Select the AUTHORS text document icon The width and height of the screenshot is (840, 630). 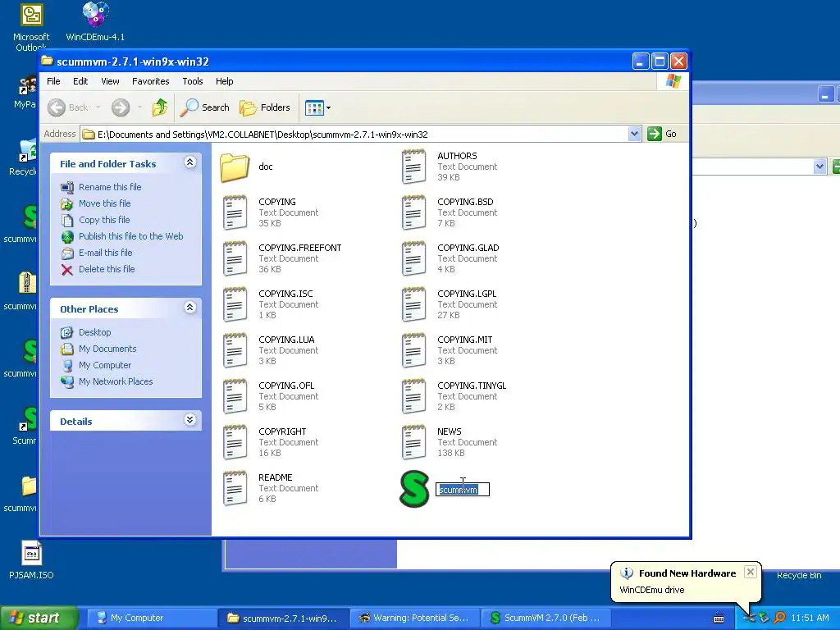(413, 167)
